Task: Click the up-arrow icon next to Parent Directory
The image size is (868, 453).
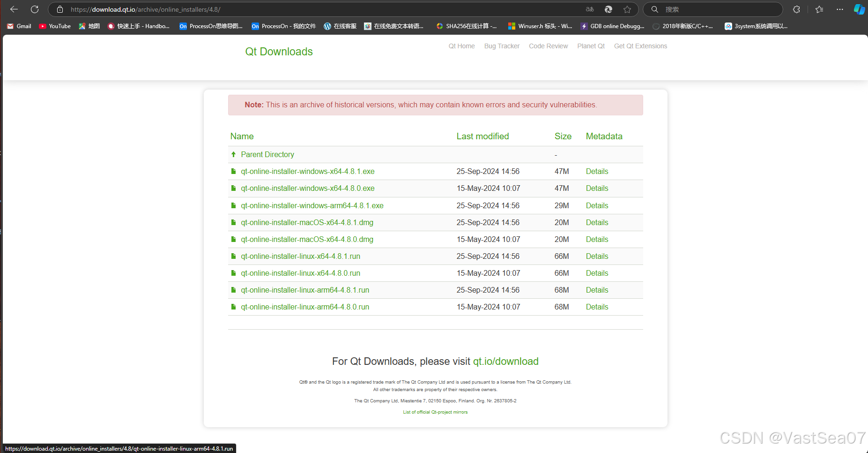Action: 233,154
